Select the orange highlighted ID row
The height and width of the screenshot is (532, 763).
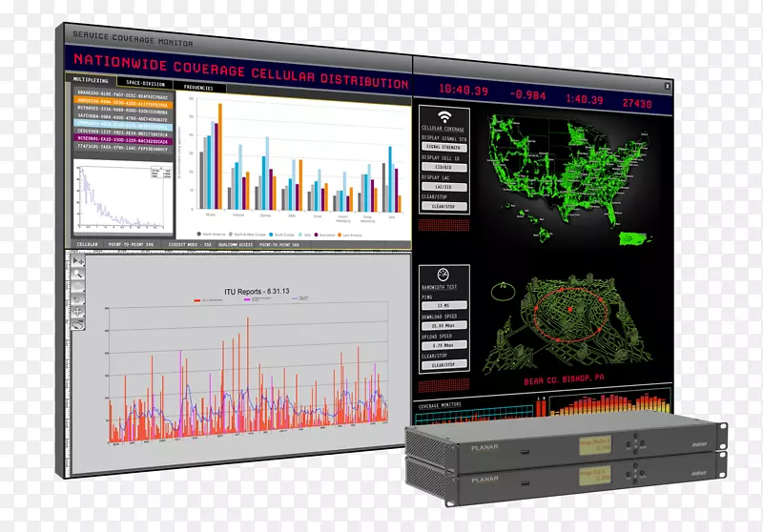tap(123, 104)
